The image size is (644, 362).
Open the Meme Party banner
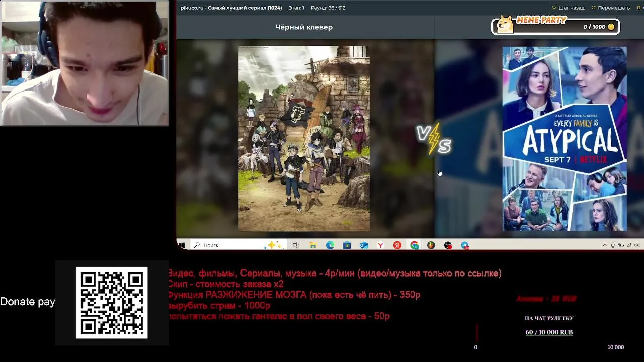[555, 26]
